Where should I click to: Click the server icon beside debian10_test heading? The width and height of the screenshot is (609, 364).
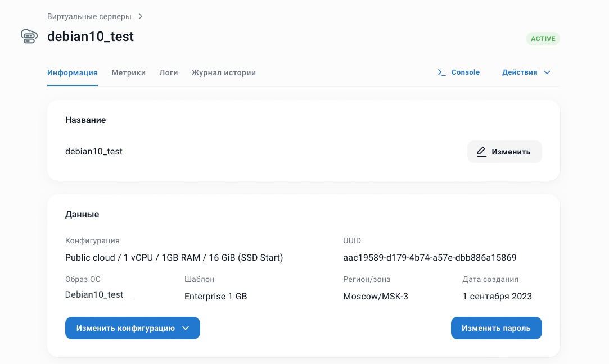[29, 36]
